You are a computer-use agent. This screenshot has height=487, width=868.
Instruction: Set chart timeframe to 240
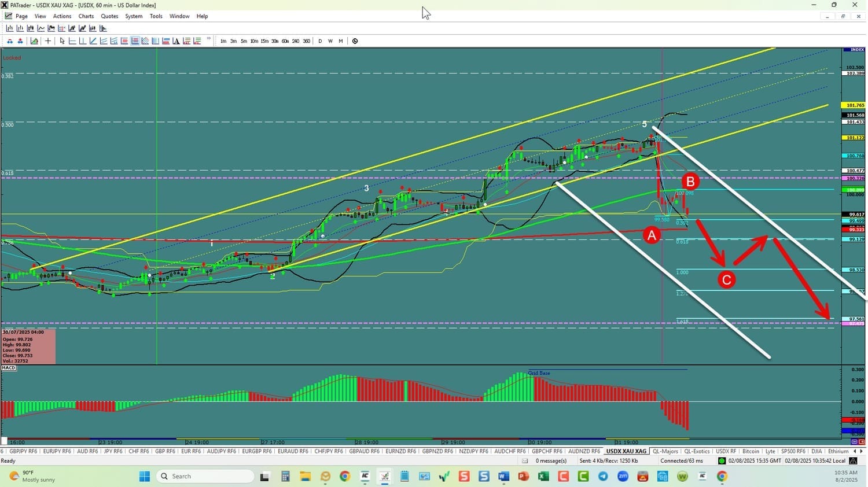[x=296, y=41]
